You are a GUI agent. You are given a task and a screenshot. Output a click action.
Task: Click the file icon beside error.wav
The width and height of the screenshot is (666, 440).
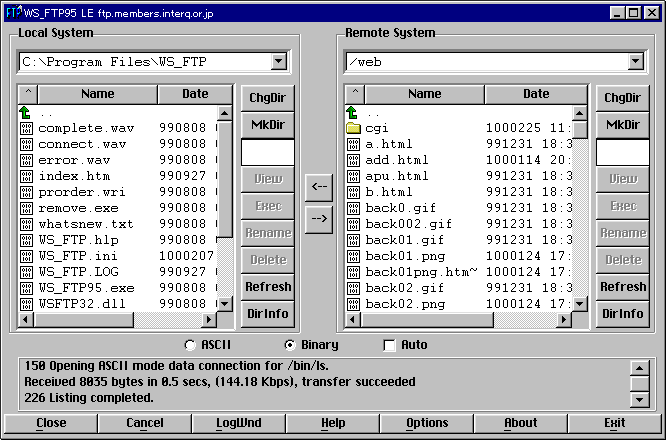(26, 161)
